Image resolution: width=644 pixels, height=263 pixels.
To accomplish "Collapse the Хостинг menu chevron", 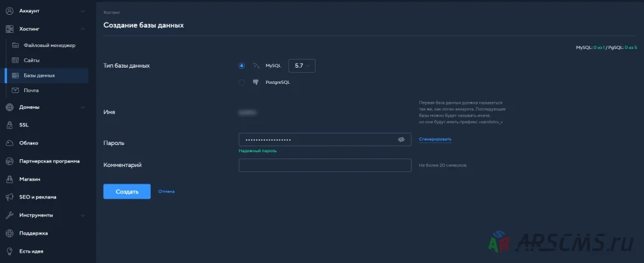I will tap(82, 29).
